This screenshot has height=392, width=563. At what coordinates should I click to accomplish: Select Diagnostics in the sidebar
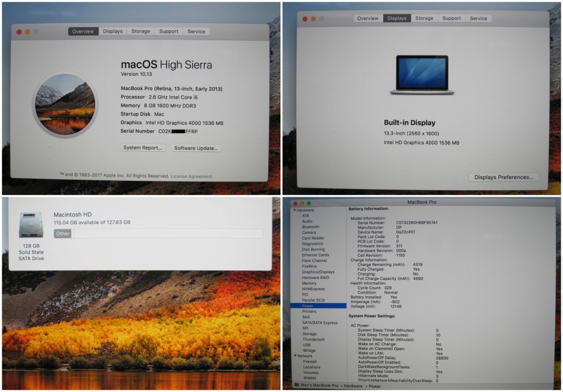click(x=312, y=244)
